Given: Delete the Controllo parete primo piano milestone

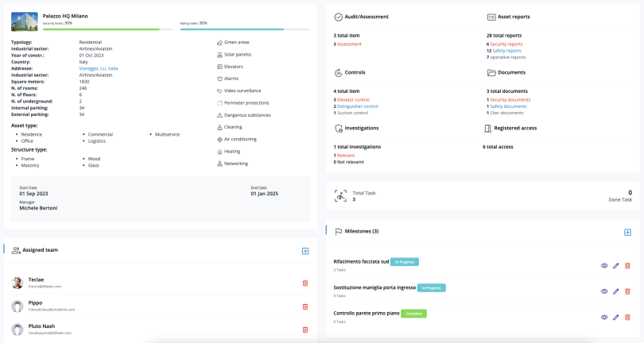Looking at the screenshot, I should tap(627, 317).
